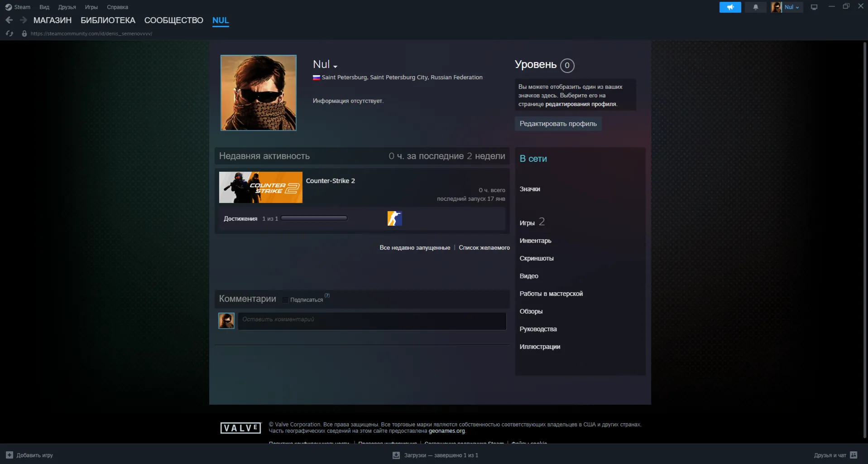Click the add game plus icon

tap(10, 455)
